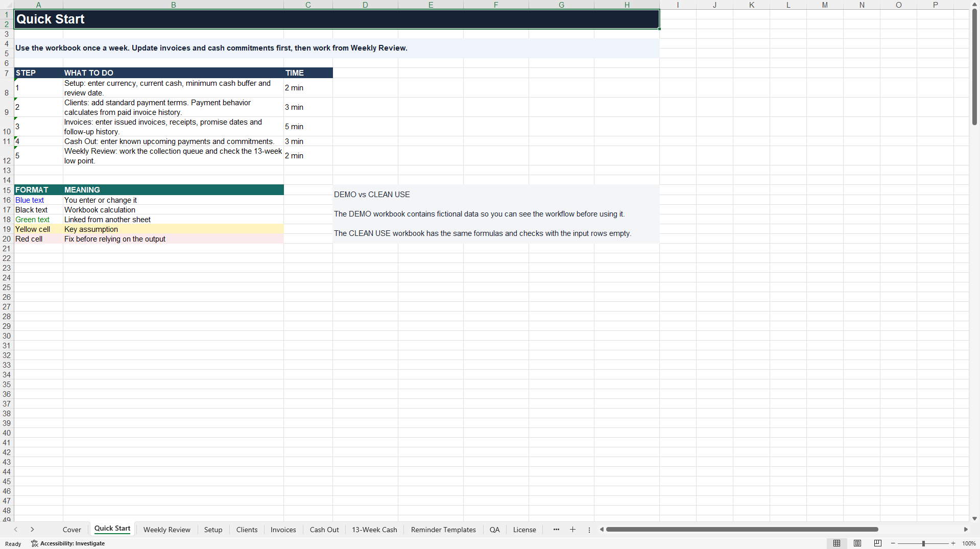Open the Cover sheet tab
This screenshot has width=980, height=549.
pos(72,530)
